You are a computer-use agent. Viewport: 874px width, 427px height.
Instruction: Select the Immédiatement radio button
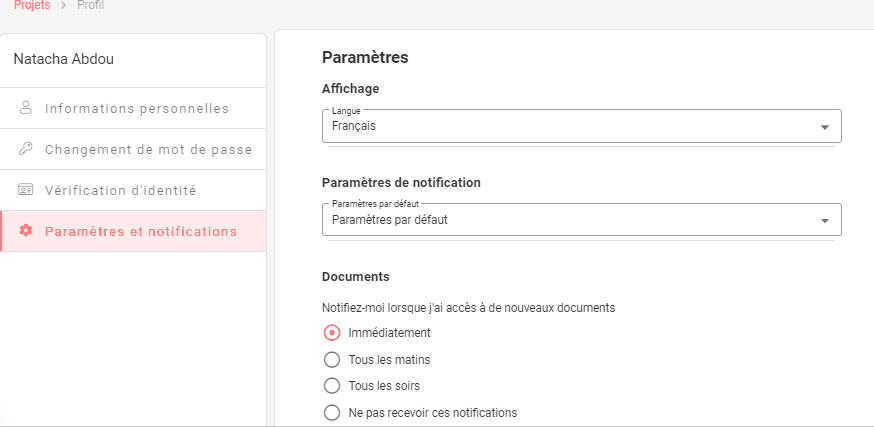(x=333, y=333)
